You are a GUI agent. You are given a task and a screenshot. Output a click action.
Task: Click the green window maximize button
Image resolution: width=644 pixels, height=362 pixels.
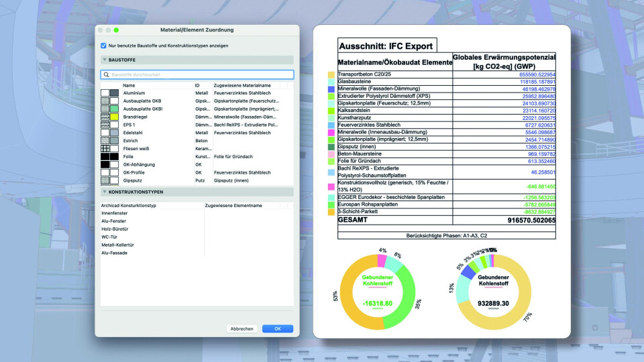tap(116, 30)
